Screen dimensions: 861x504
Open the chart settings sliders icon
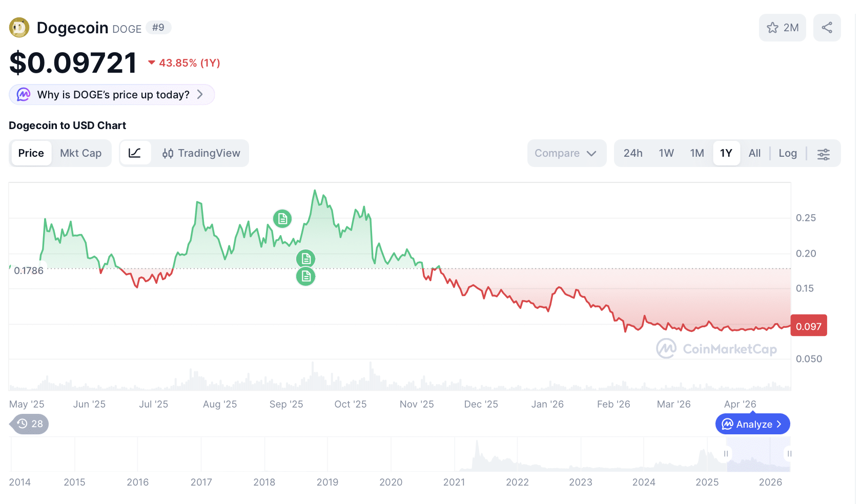(x=824, y=153)
